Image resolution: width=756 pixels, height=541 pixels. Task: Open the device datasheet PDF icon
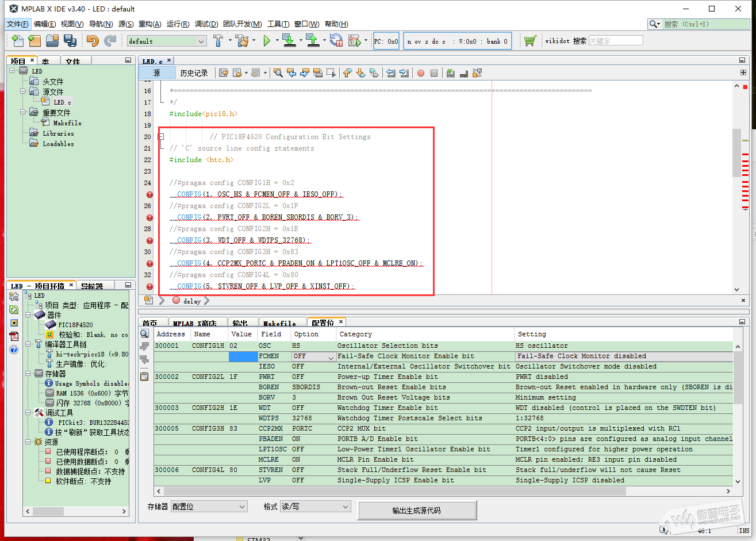tap(14, 336)
